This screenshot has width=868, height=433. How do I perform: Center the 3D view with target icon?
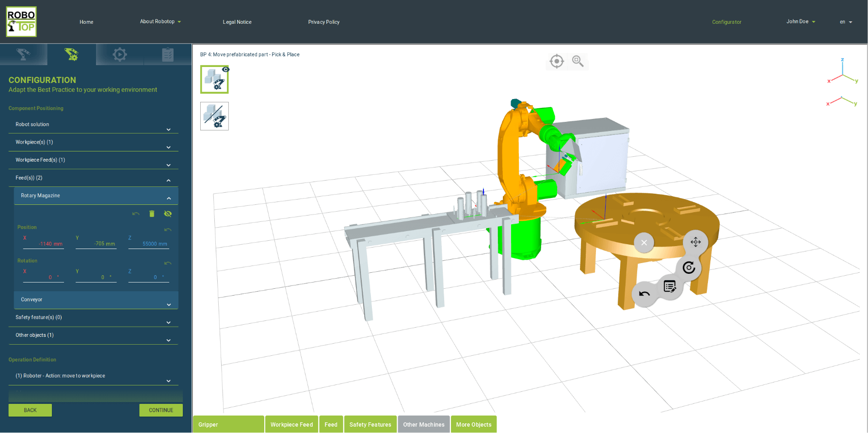557,61
